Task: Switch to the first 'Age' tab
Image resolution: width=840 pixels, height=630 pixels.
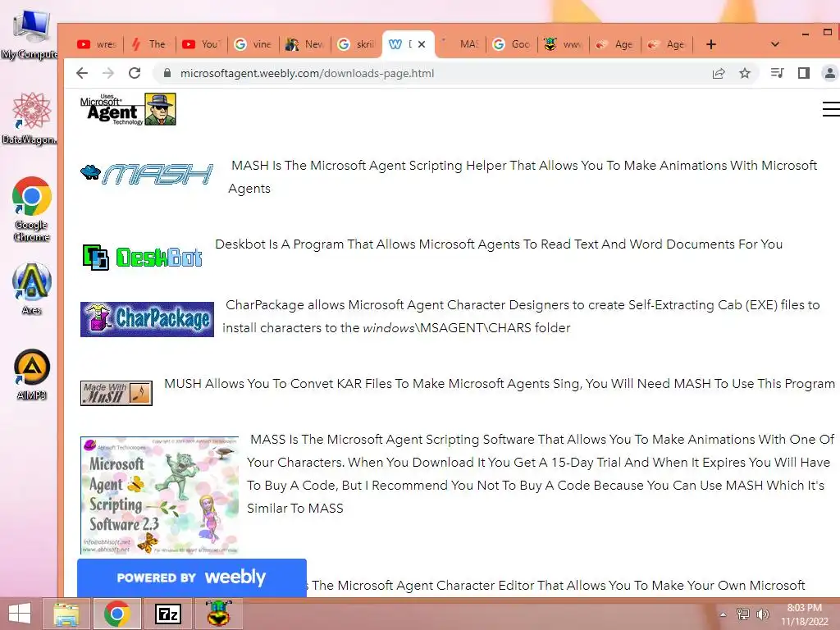Action: [615, 44]
